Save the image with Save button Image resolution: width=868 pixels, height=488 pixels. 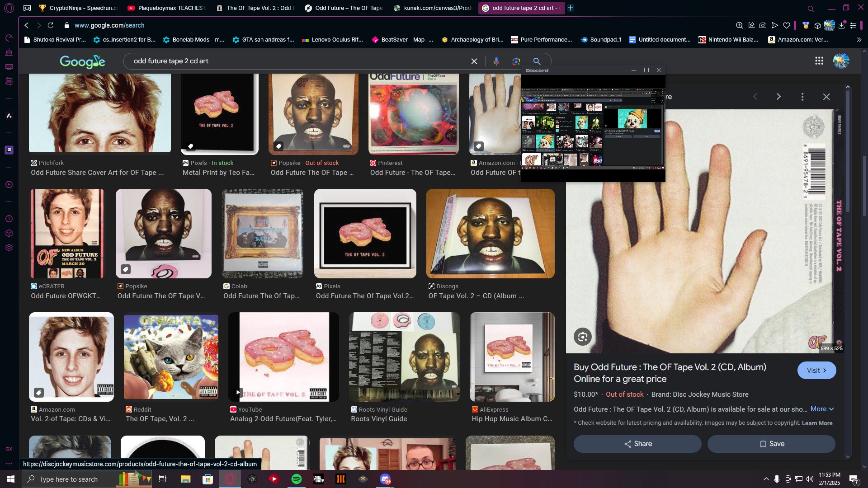click(771, 444)
